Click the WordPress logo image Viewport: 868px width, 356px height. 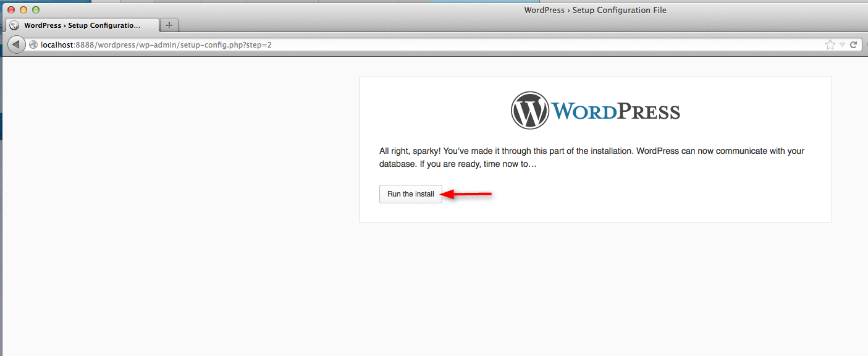595,111
